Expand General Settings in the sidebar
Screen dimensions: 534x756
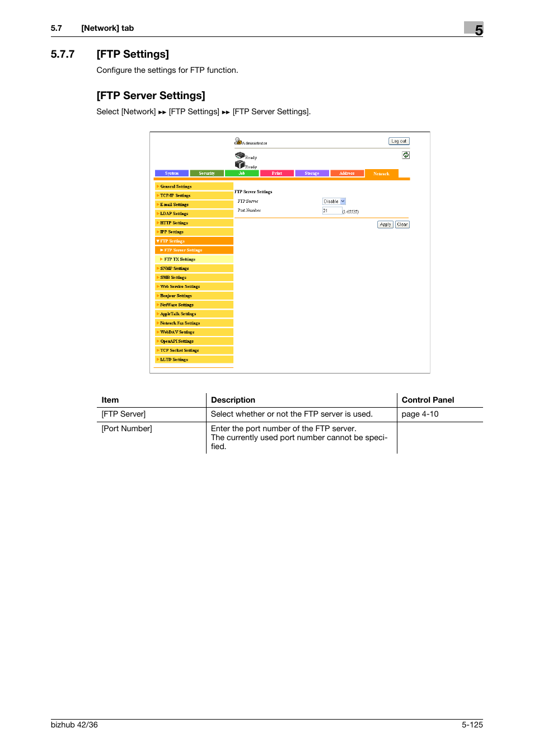click(194, 186)
